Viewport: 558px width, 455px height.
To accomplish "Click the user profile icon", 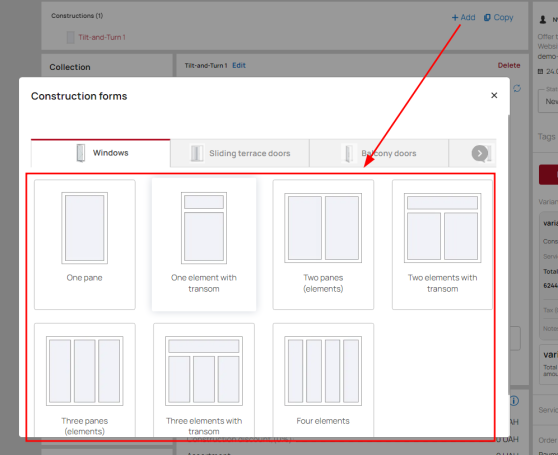I will (x=543, y=20).
